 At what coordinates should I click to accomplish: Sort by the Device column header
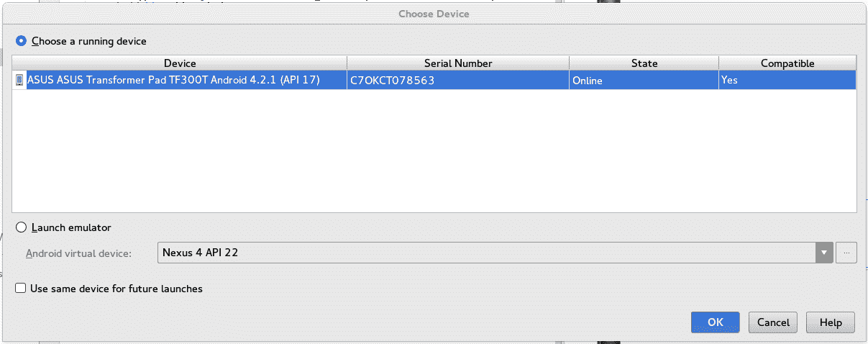pos(180,63)
